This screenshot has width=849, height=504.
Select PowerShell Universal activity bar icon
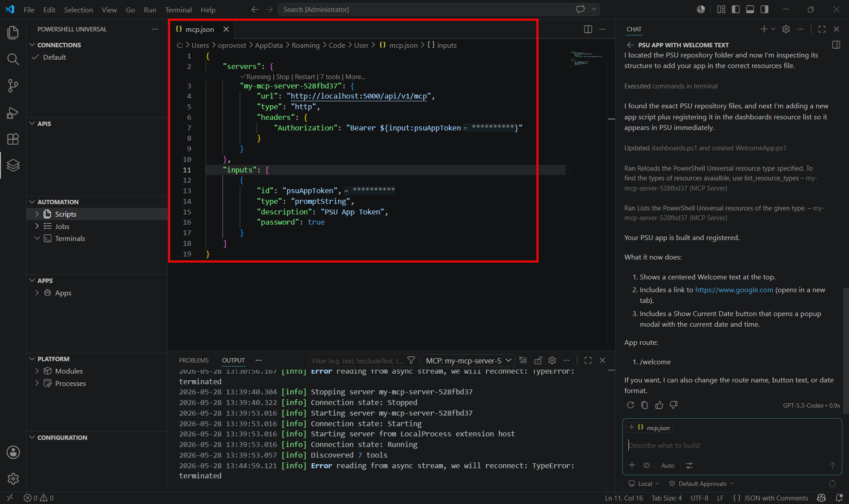pos(13,165)
